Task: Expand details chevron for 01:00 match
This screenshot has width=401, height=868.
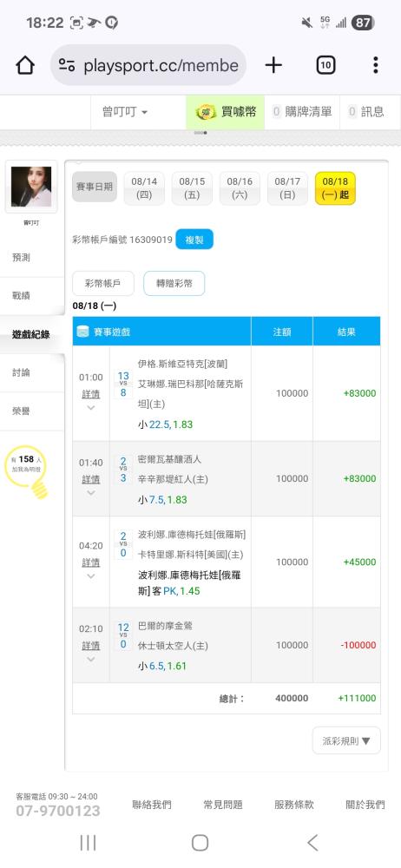Action: [91, 408]
